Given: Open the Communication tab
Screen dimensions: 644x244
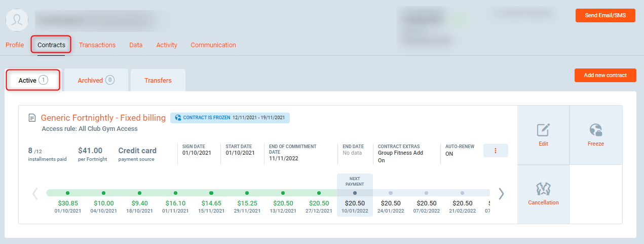Looking at the screenshot, I should tap(213, 45).
